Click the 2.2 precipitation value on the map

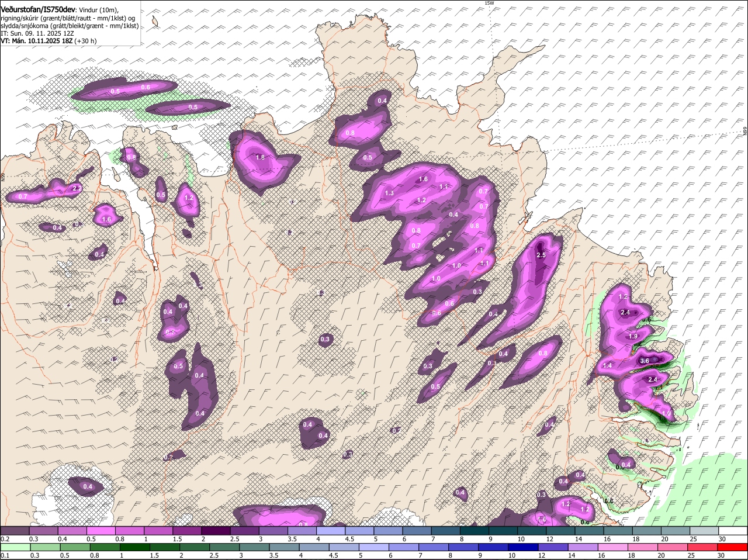point(76,189)
